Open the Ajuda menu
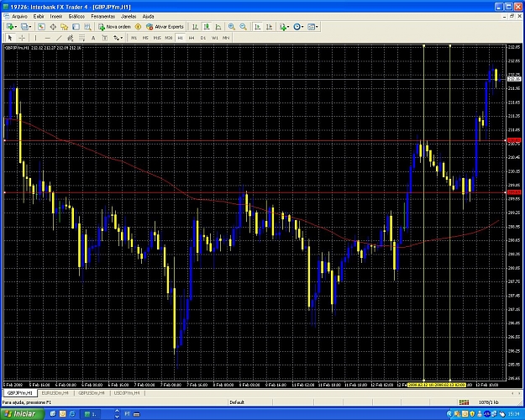Viewport: 525px width, 420px height. click(148, 17)
